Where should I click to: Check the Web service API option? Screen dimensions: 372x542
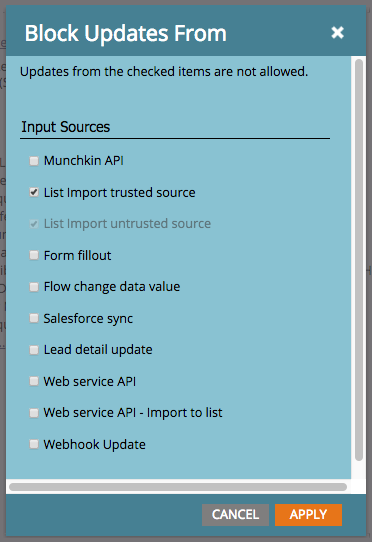(34, 381)
